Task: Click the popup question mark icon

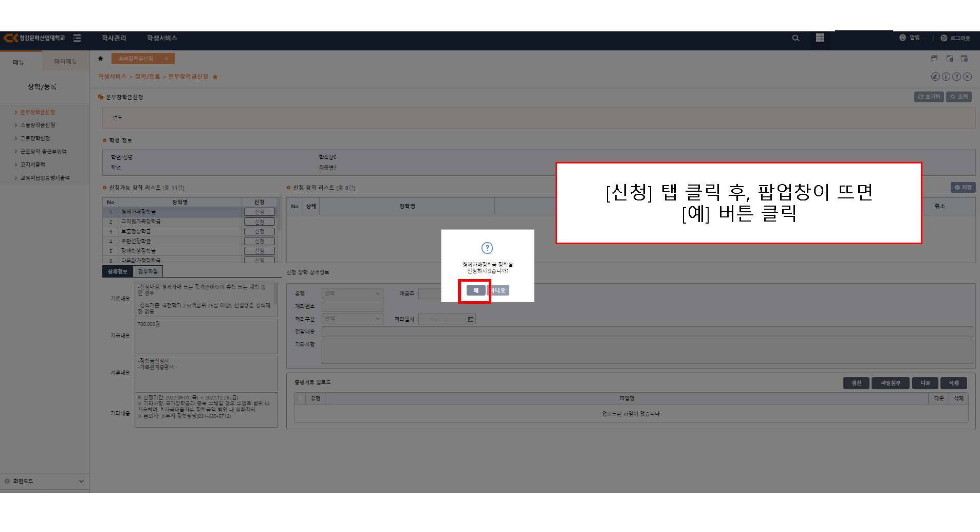Action: (487, 248)
